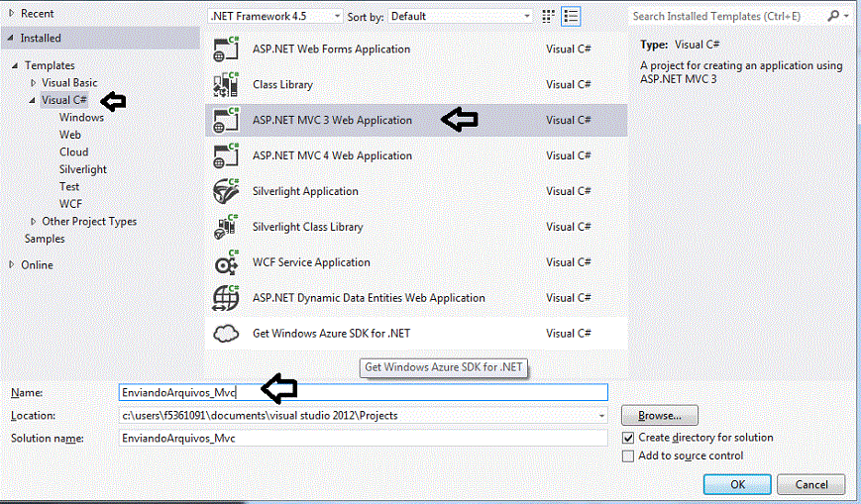The height and width of the screenshot is (504, 861).
Task: Select the Test template category
Action: (x=69, y=187)
